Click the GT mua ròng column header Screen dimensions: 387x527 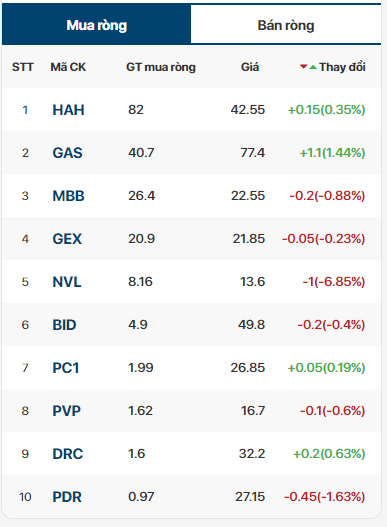(161, 67)
